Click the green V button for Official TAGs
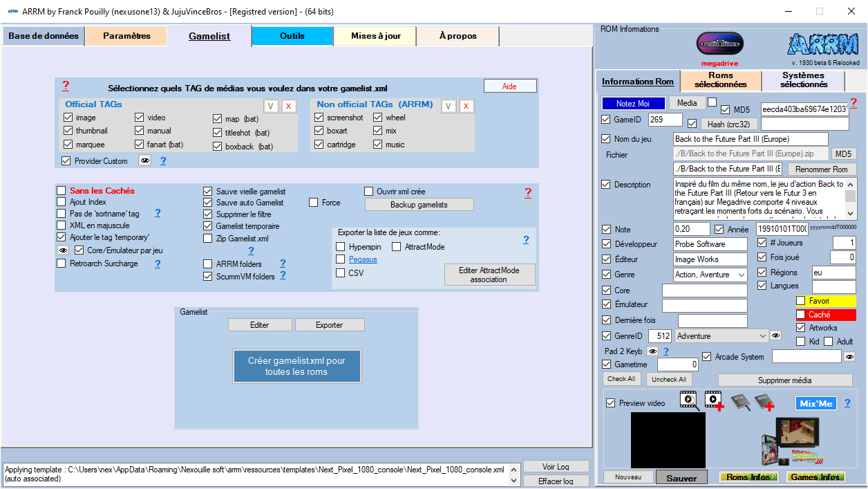This screenshot has height=489, width=868. (271, 106)
